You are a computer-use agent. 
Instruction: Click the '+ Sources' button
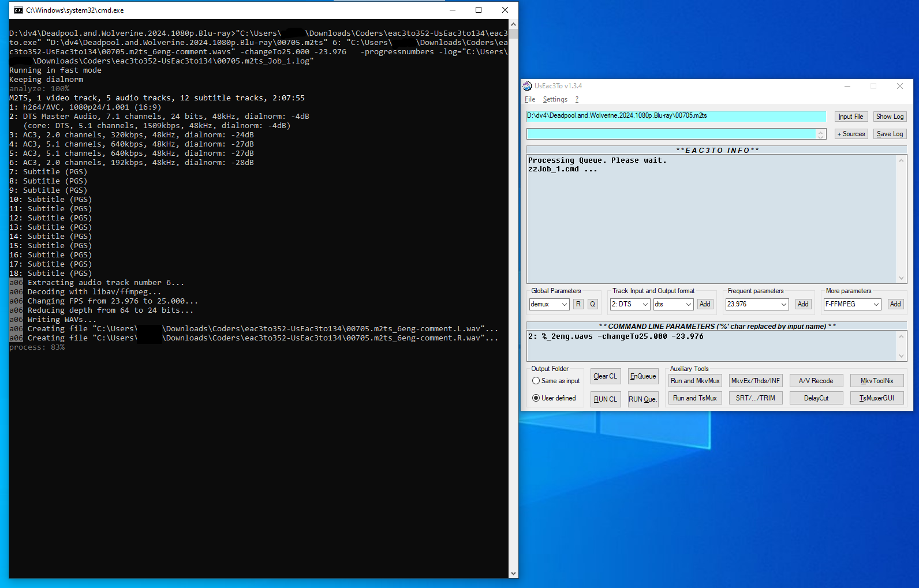coord(851,134)
